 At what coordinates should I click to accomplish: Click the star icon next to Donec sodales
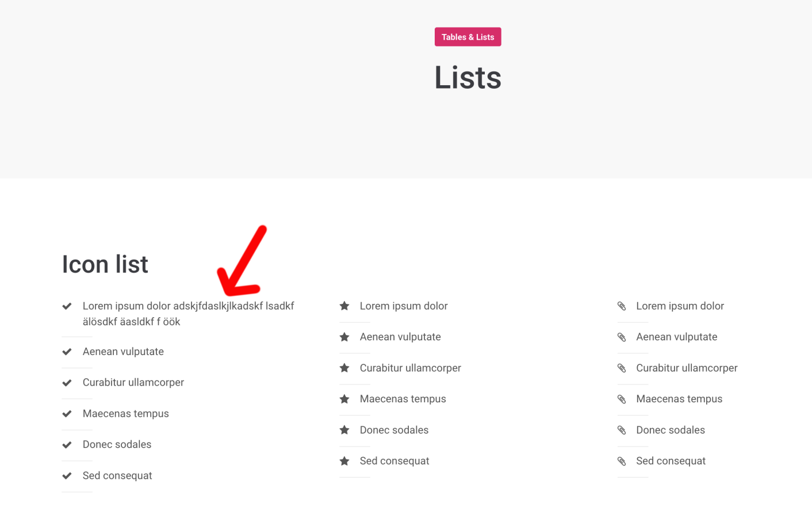(x=344, y=430)
